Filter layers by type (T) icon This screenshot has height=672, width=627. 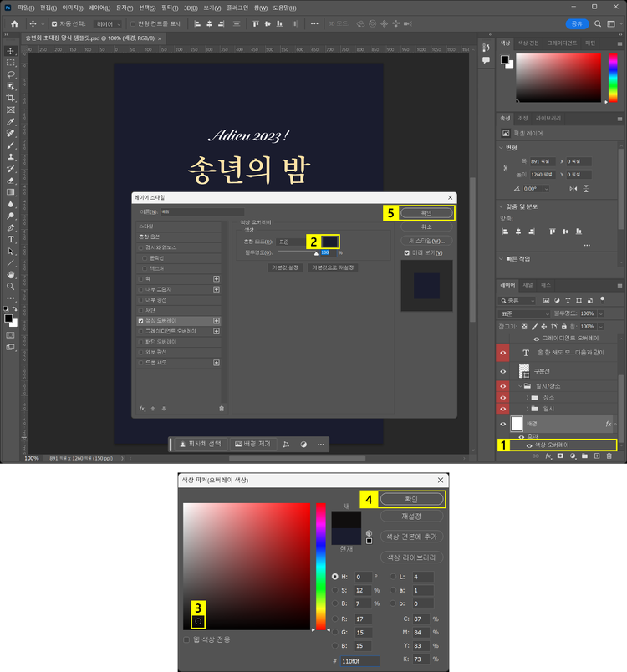(568, 300)
